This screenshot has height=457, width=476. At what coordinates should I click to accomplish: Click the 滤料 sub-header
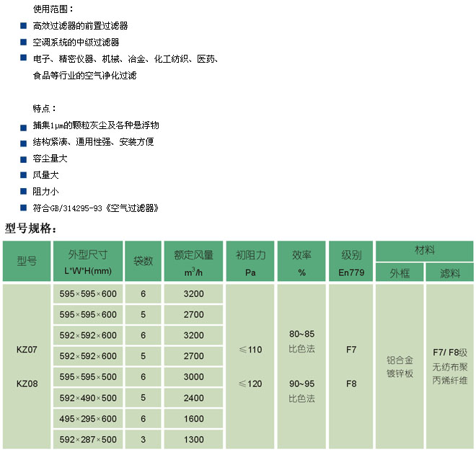(449, 272)
